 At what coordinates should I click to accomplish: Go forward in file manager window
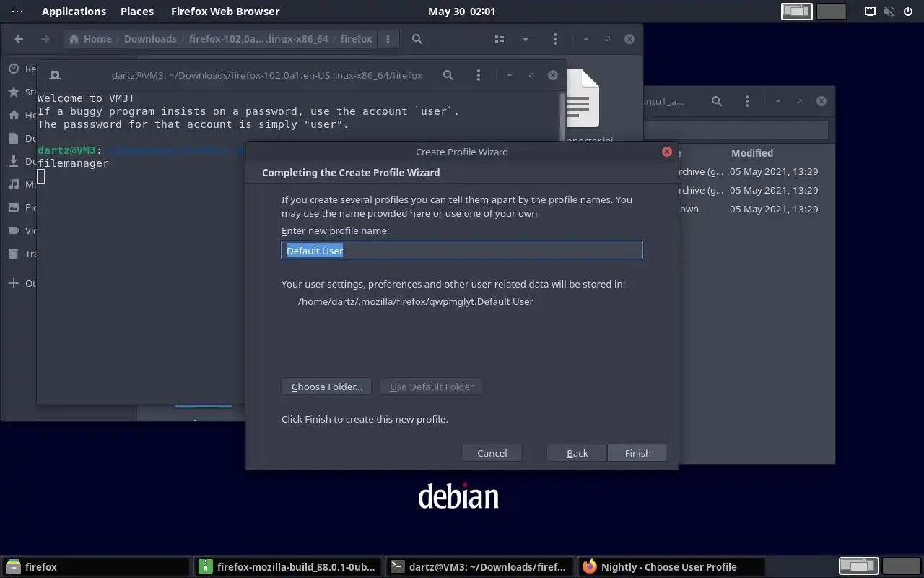click(45, 39)
